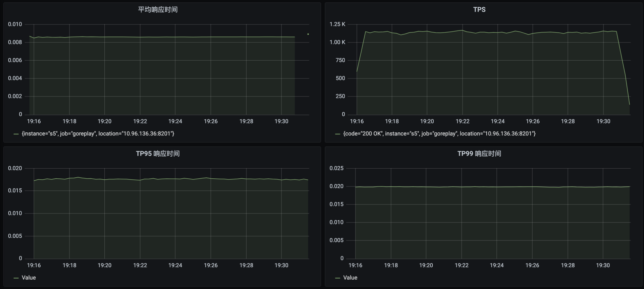Open the TP99 响应时间 panel title menu
This screenshot has width=644, height=289.
click(x=479, y=154)
